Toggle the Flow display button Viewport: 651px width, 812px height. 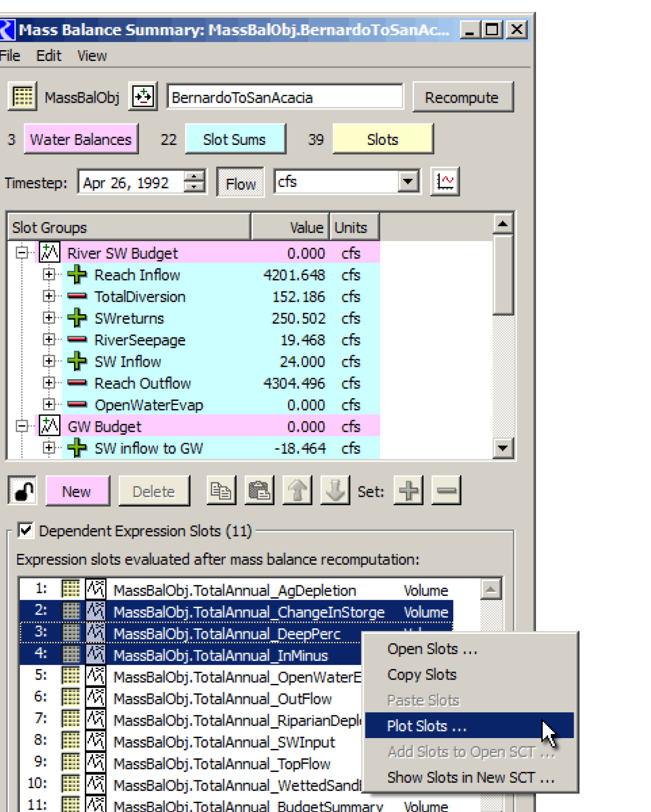240,183
